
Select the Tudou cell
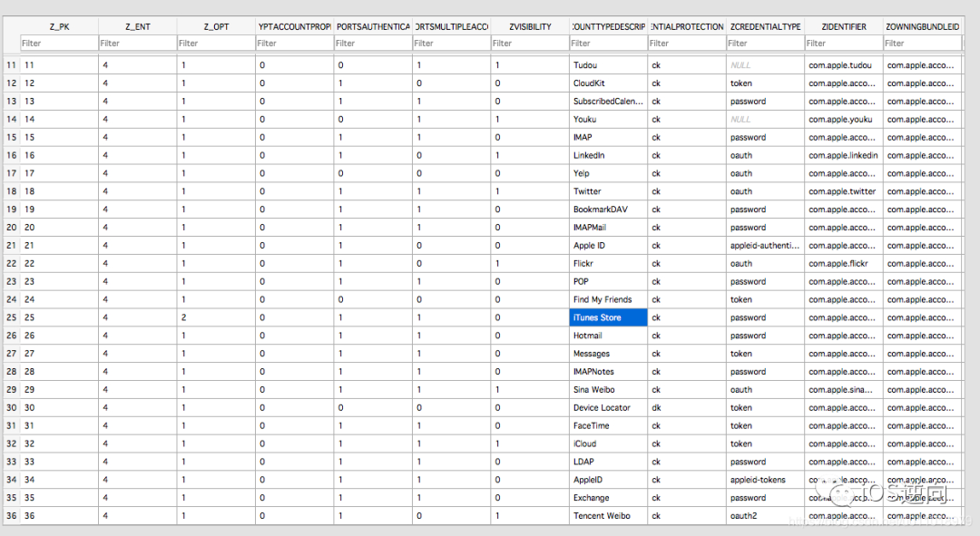[x=608, y=65]
